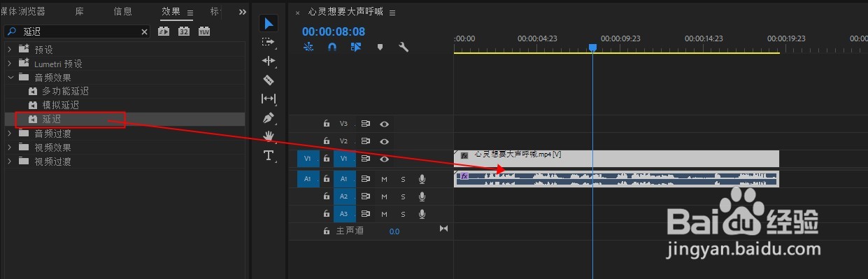The height and width of the screenshot is (279, 868).
Task: Toggle lock on track V1
Action: pyautogui.click(x=326, y=159)
